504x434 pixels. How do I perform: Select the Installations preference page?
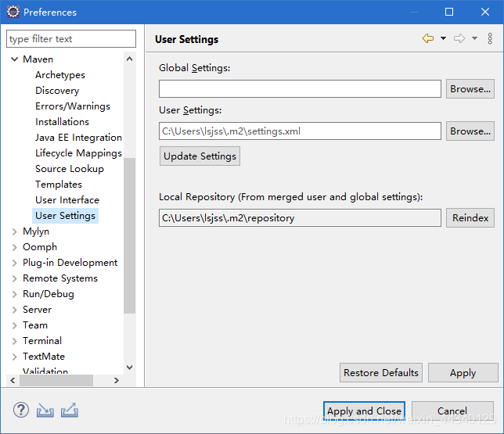pos(62,122)
